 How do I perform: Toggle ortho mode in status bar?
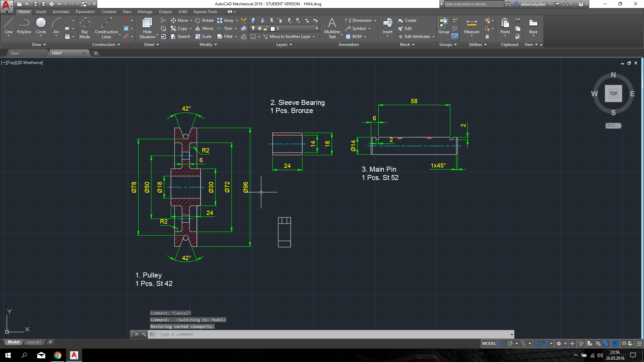(502, 344)
